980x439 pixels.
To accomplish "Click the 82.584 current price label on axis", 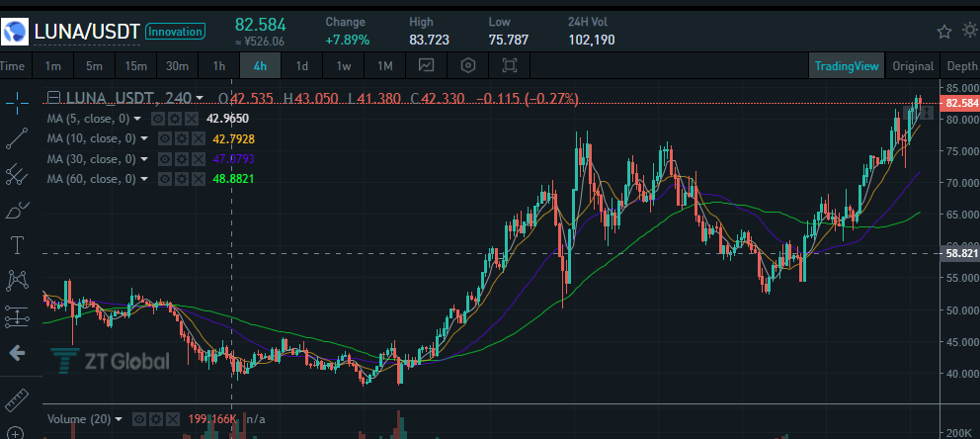I will (x=960, y=103).
